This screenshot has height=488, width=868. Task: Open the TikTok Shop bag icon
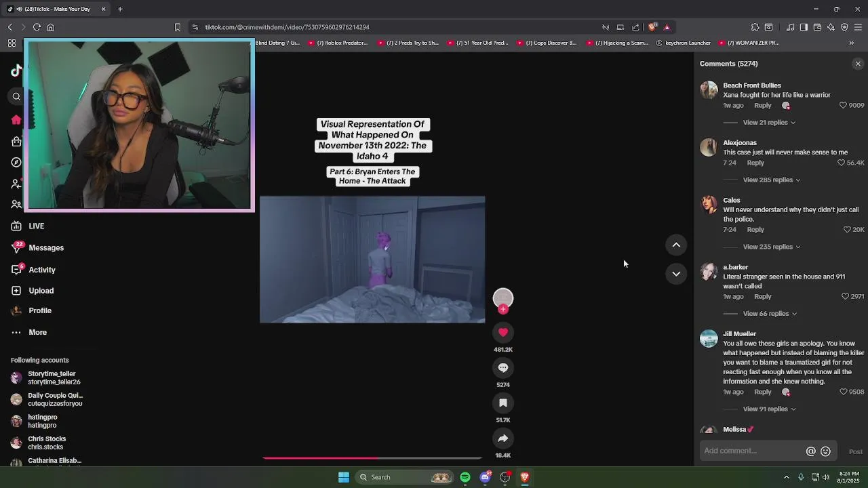[x=16, y=142]
